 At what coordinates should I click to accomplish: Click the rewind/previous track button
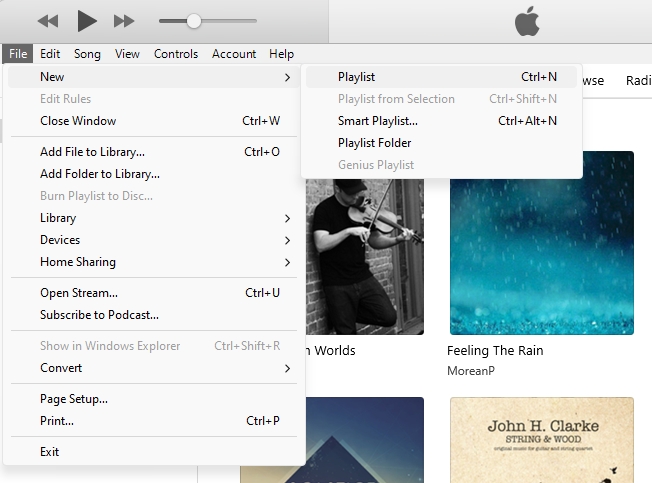coord(48,21)
